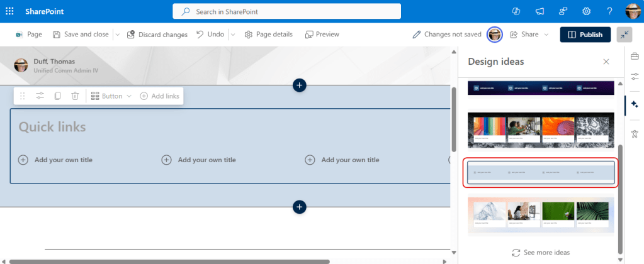Click Preview in the command bar
Viewport: 644px width, 264px height.
[322, 35]
